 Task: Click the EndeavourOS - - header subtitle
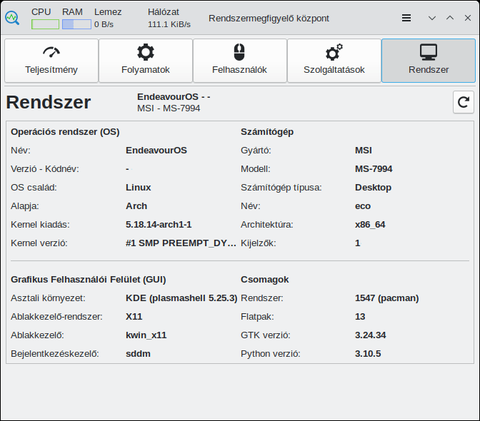(174, 97)
